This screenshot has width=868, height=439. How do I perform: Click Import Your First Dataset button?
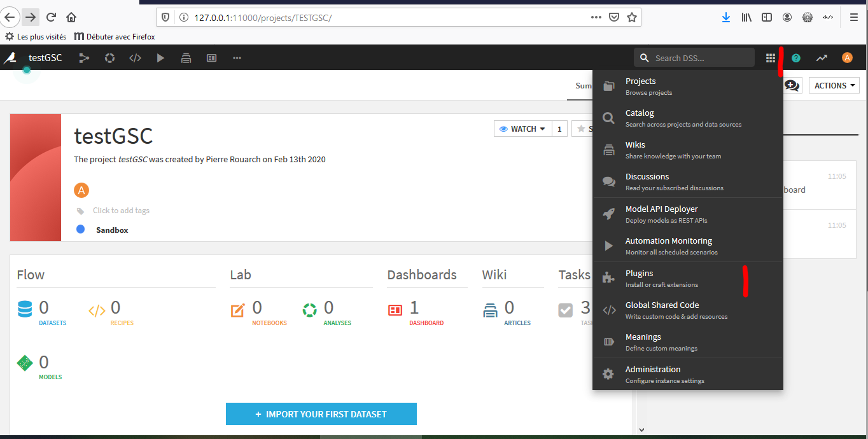coord(321,414)
